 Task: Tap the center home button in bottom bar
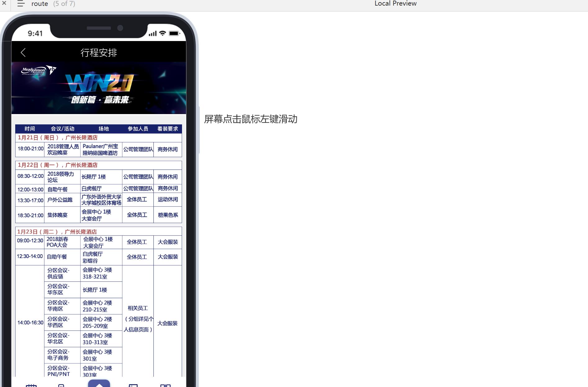click(x=99, y=383)
